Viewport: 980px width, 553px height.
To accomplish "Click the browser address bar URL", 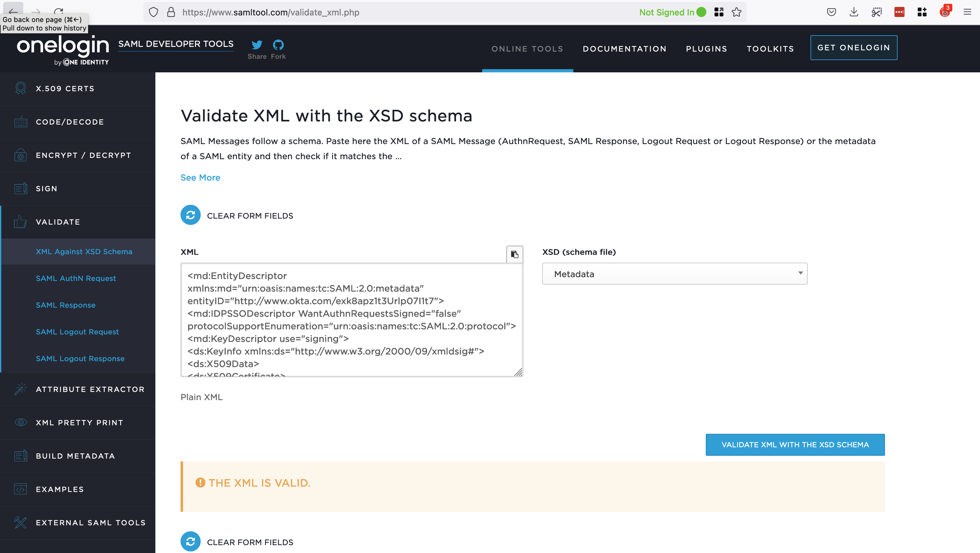I will click(x=270, y=12).
